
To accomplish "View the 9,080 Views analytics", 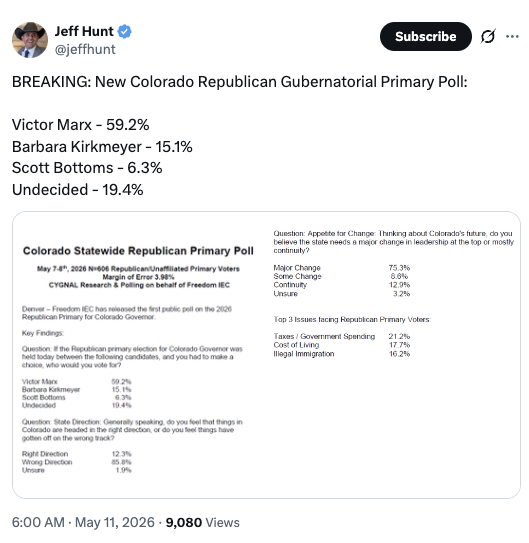I will tap(203, 522).
